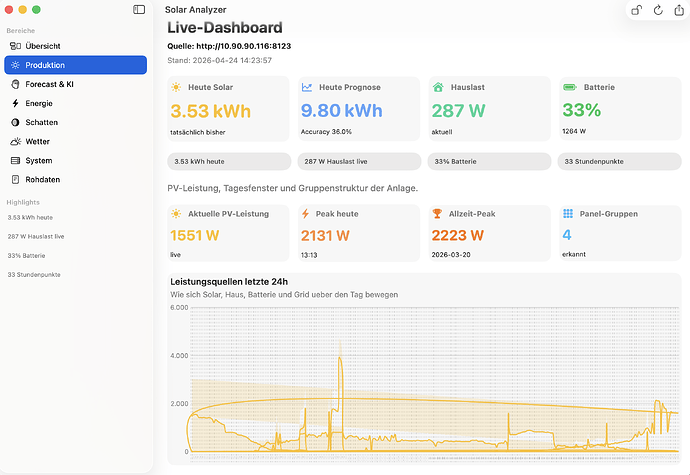The image size is (690, 475).
Task: Click the '287 W Hauslast live' pill
Action: coord(358,161)
